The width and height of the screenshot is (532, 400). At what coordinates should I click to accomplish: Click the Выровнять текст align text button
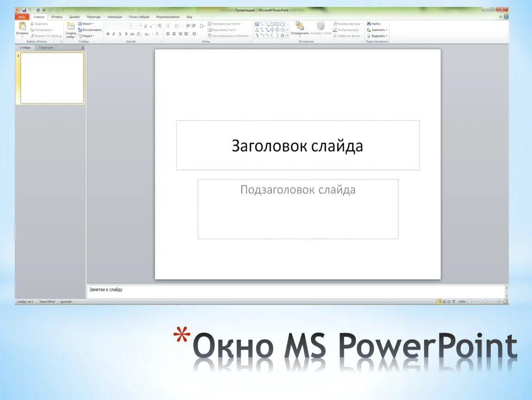coord(223,30)
